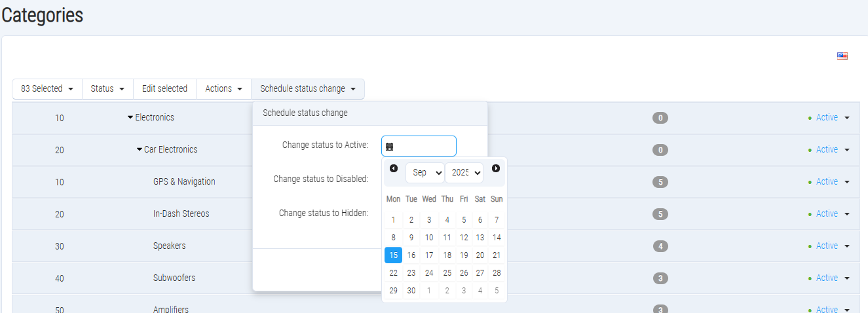Go to next month in calendar
Screen dimensions: 868x313
(x=496, y=169)
